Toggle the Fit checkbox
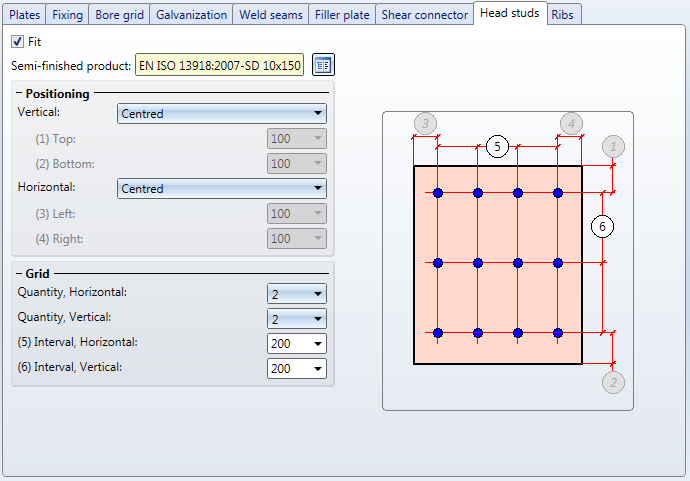The height and width of the screenshot is (481, 690). tap(18, 42)
